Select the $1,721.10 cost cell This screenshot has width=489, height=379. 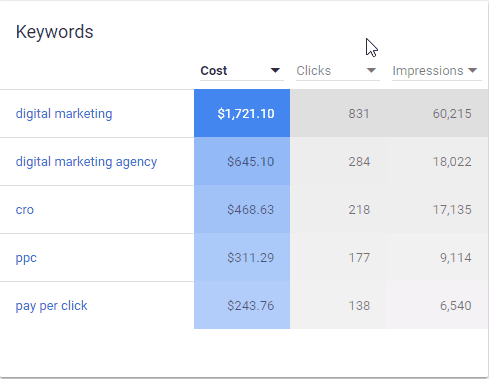coord(242,113)
